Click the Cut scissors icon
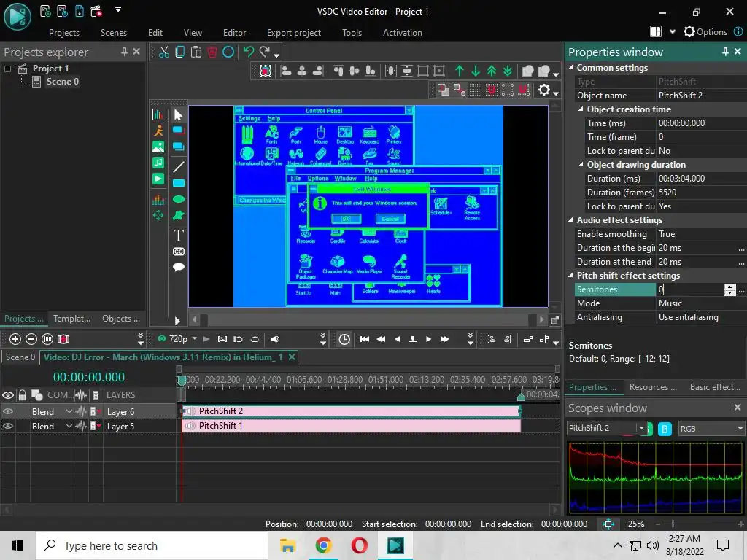747x560 pixels. (x=164, y=52)
